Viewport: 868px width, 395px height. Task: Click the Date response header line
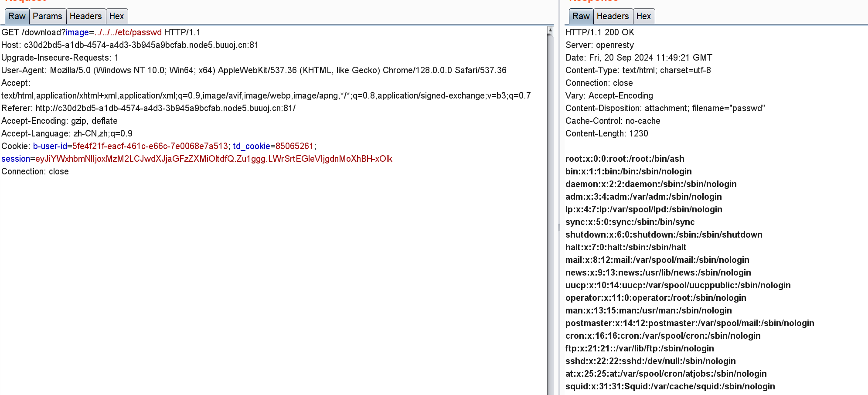point(639,58)
